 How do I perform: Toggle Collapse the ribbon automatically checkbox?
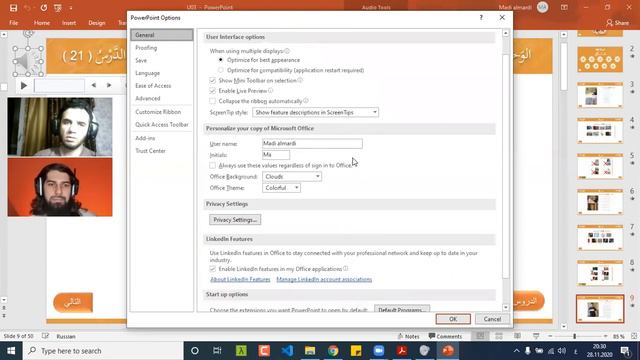(x=212, y=101)
